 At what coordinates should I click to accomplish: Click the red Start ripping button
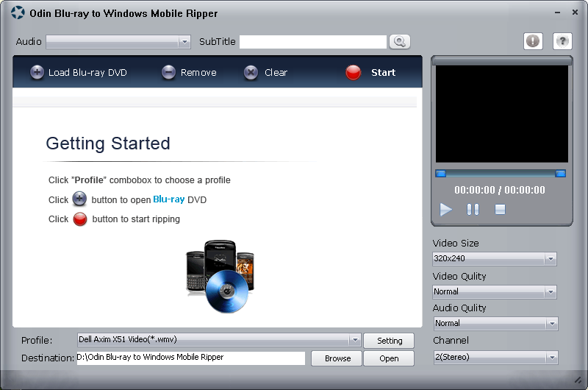354,72
